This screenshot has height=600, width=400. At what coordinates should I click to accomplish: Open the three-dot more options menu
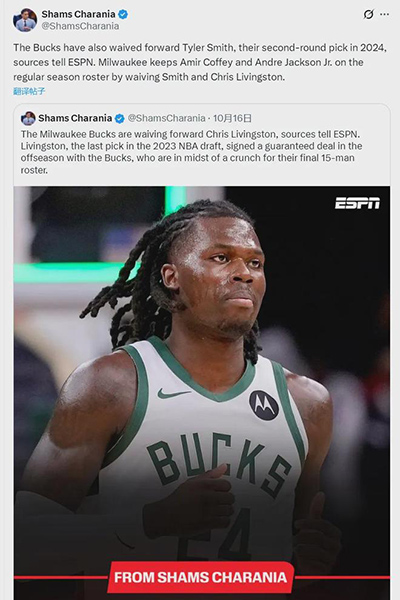click(x=384, y=15)
